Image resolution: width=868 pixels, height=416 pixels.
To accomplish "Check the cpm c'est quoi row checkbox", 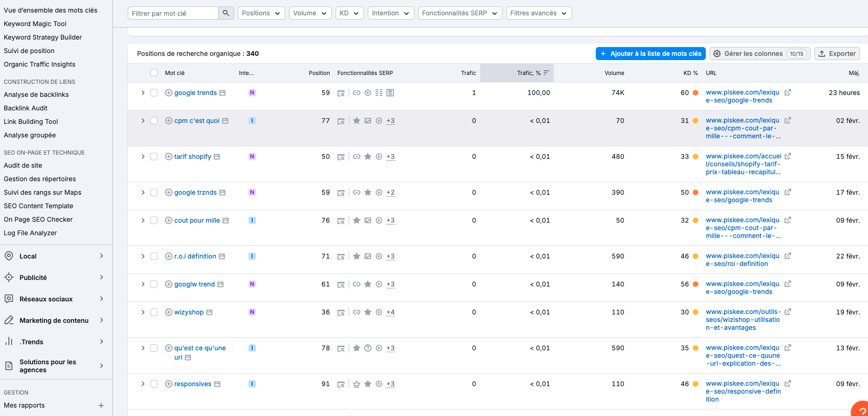I will [154, 121].
